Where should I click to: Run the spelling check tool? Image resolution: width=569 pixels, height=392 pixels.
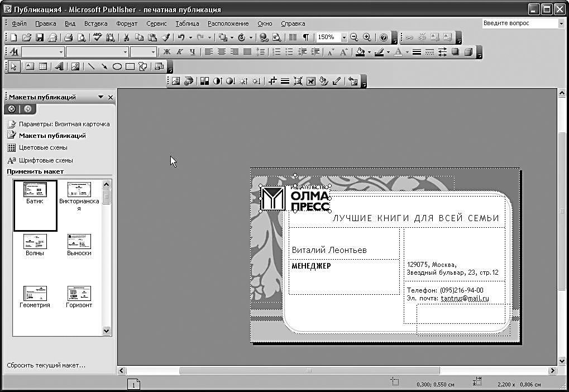[98, 37]
